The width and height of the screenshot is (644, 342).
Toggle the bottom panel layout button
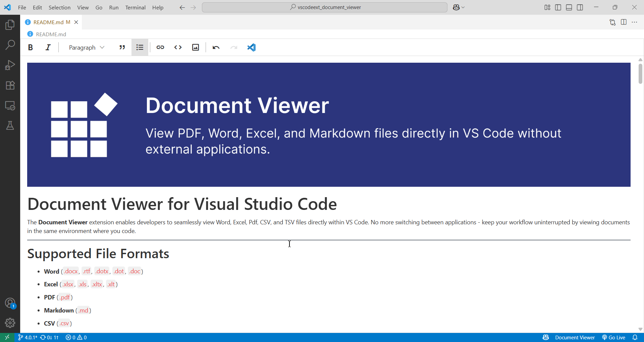569,7
